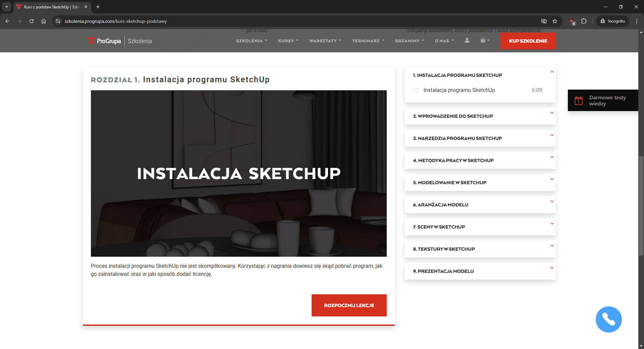Open the Szkolenia menu
The height and width of the screenshot is (349, 644).
point(252,41)
